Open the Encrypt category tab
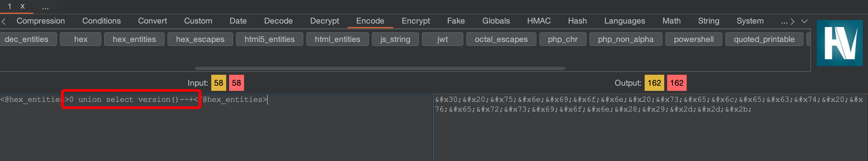This screenshot has height=161, width=868. (x=416, y=21)
